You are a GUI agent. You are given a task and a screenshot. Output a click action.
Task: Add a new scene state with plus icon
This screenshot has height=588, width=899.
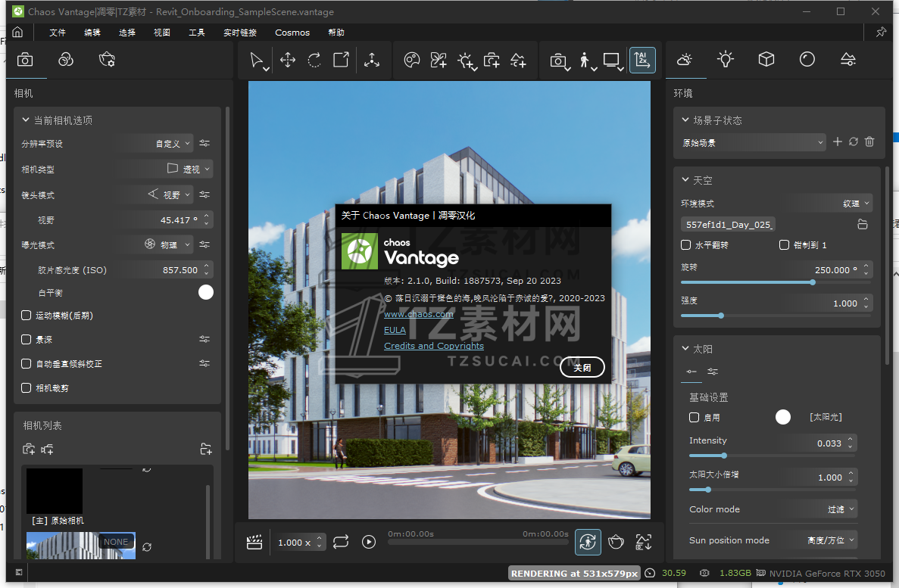pyautogui.click(x=838, y=142)
